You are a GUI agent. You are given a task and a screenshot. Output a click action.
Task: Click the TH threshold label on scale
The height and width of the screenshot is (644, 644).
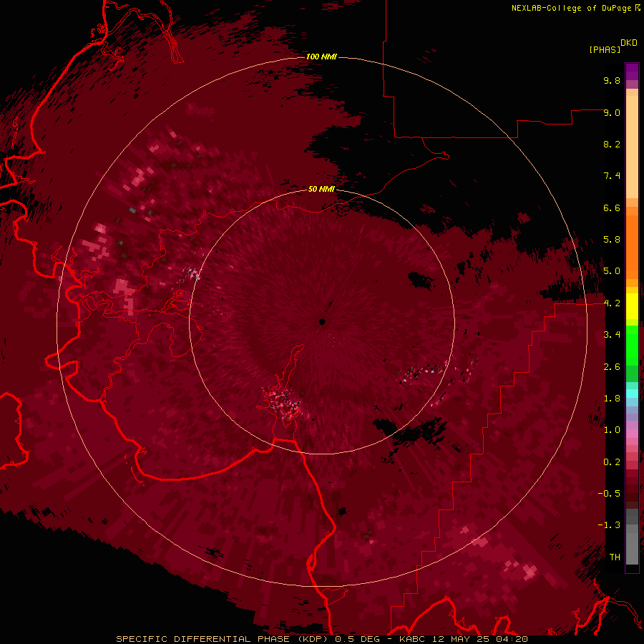[615, 557]
